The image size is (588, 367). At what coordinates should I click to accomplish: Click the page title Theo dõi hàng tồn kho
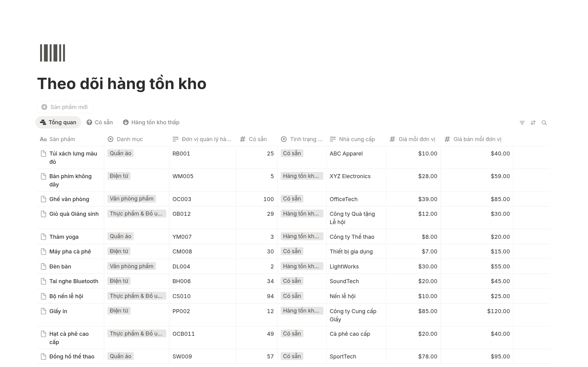pos(122,84)
